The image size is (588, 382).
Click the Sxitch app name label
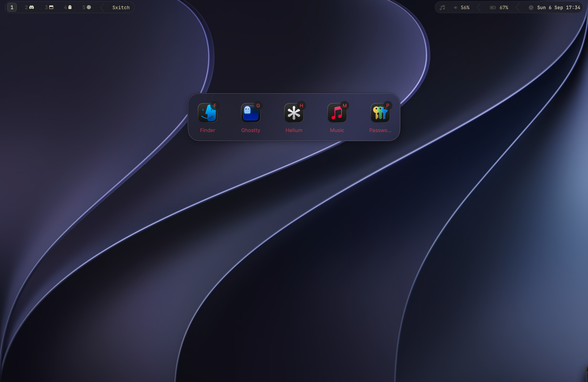121,8
